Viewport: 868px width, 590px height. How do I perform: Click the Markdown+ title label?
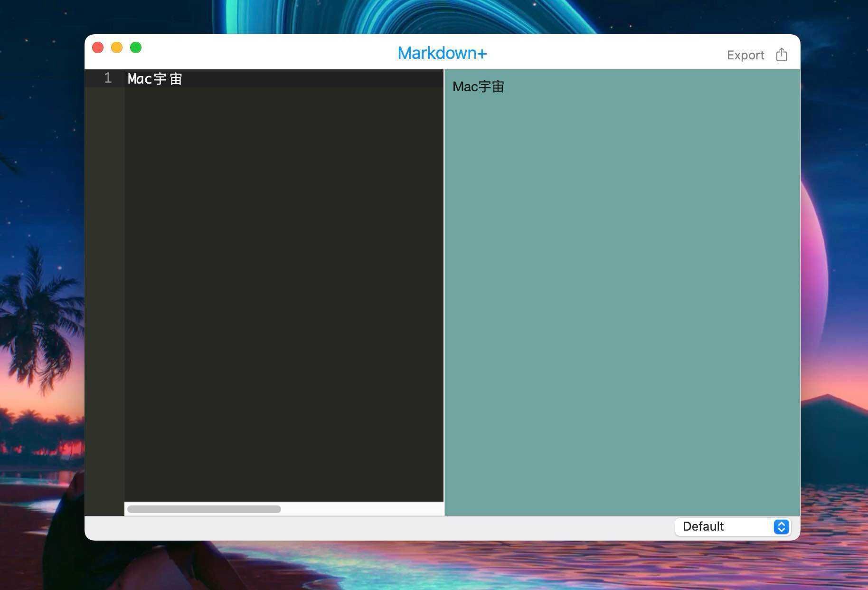point(442,53)
